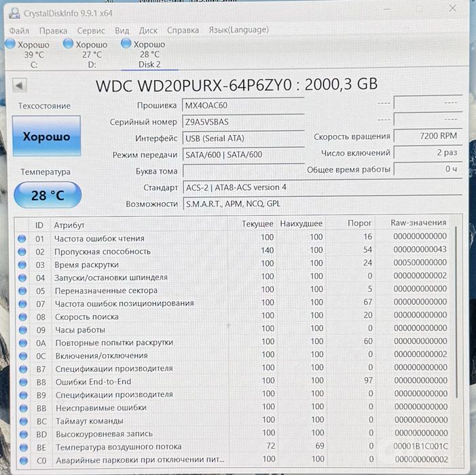Click the Атрибут column header
The height and width of the screenshot is (475, 476).
[x=69, y=225]
